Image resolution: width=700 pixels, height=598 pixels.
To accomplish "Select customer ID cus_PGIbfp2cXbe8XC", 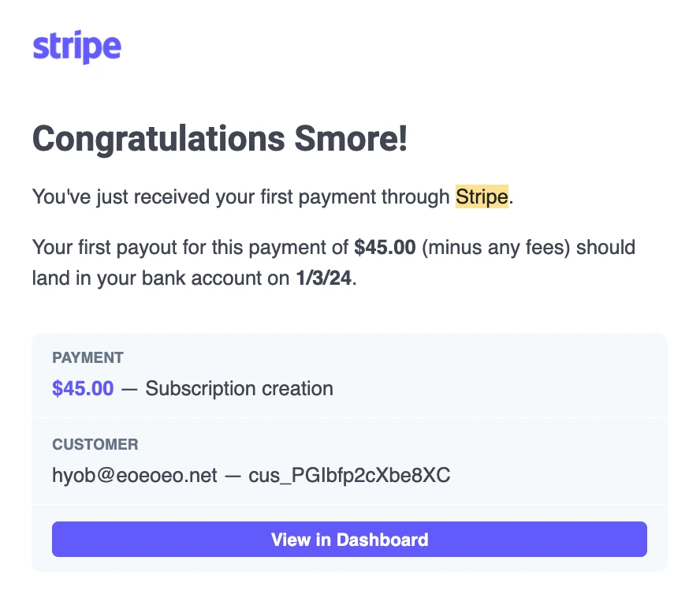I will (x=349, y=475).
